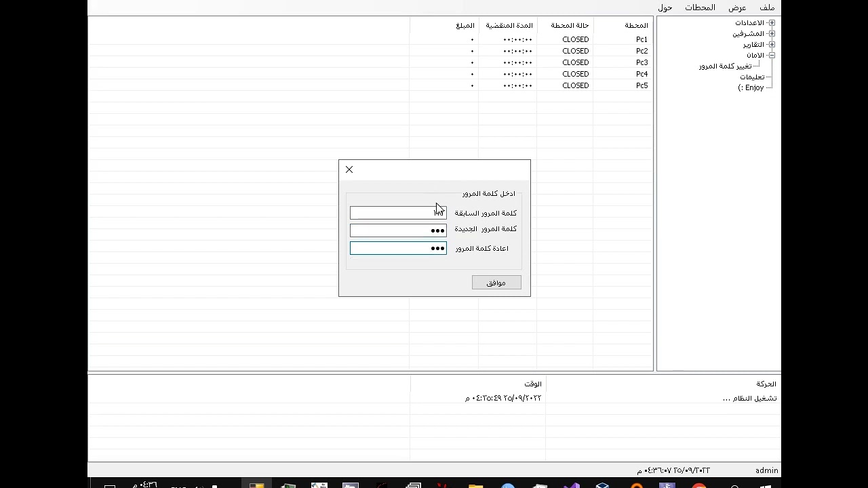The image size is (868, 488).
Task: Click amount value of Pc4
Action: pyautogui.click(x=472, y=74)
